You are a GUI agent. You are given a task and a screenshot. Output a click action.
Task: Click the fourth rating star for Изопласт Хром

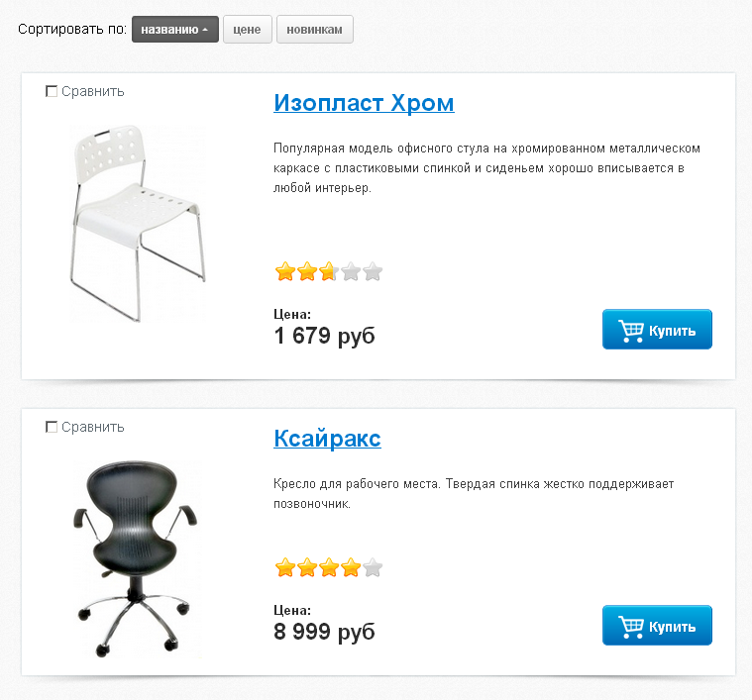coord(351,271)
